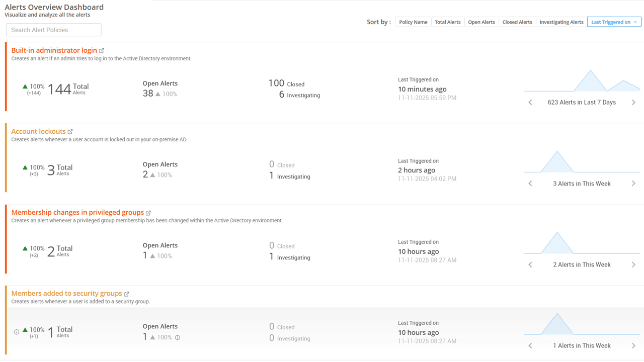The image size is (644, 362).
Task: Sort alerts by Policy Name
Action: tap(413, 22)
